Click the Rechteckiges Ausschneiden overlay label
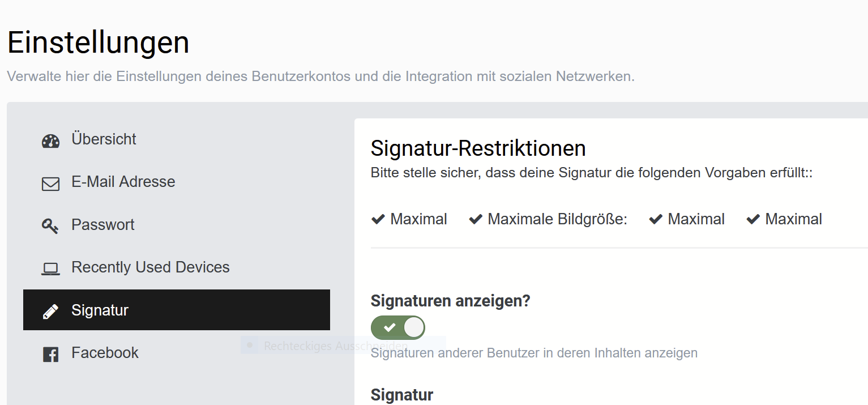The width and height of the screenshot is (868, 405). tap(336, 346)
